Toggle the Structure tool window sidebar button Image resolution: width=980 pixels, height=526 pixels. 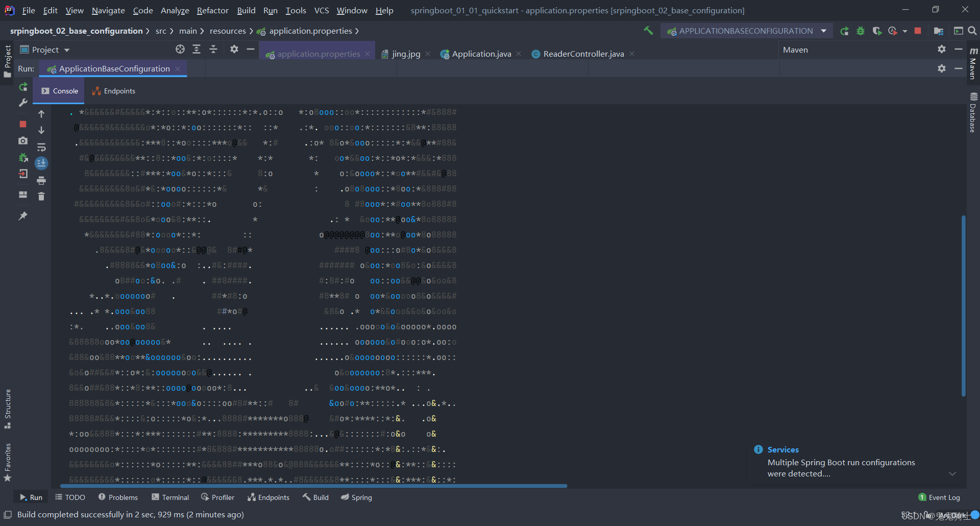pos(7,409)
